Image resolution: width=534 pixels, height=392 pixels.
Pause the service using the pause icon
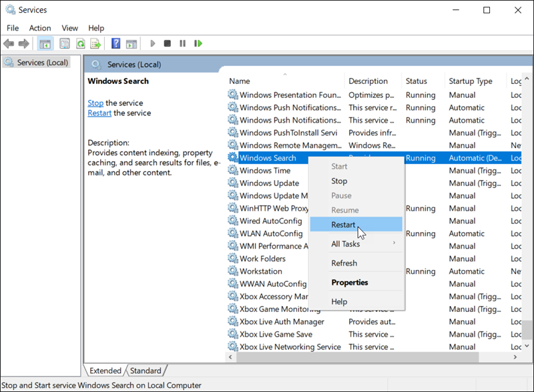click(183, 43)
